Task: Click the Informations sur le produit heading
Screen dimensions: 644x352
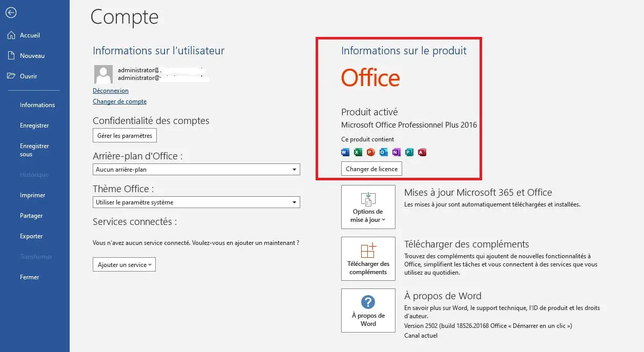Action: 404,51
